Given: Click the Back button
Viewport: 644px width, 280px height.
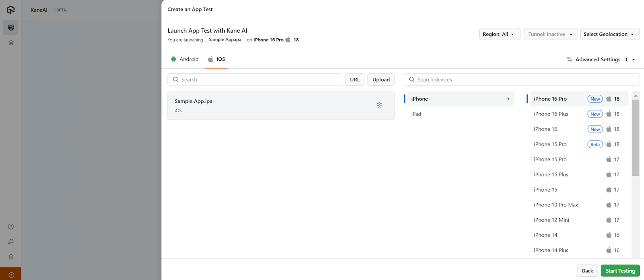Looking at the screenshot, I should click(587, 271).
